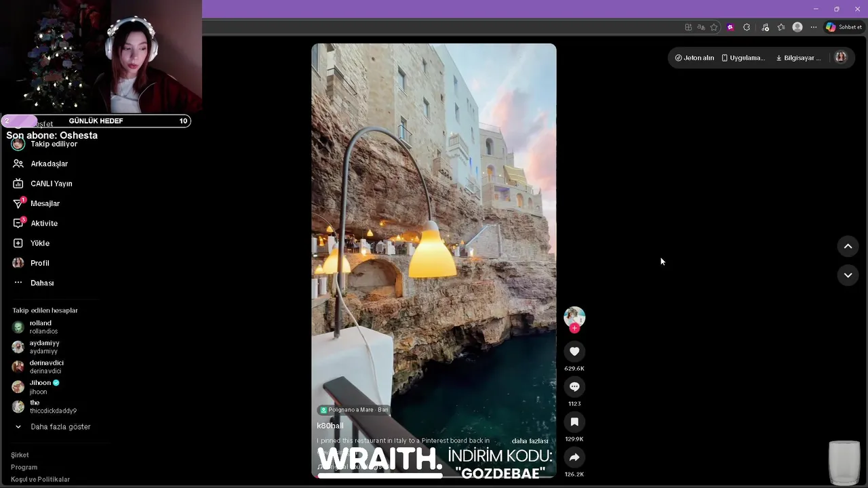
Task: Open the Program footer link
Action: 24,467
